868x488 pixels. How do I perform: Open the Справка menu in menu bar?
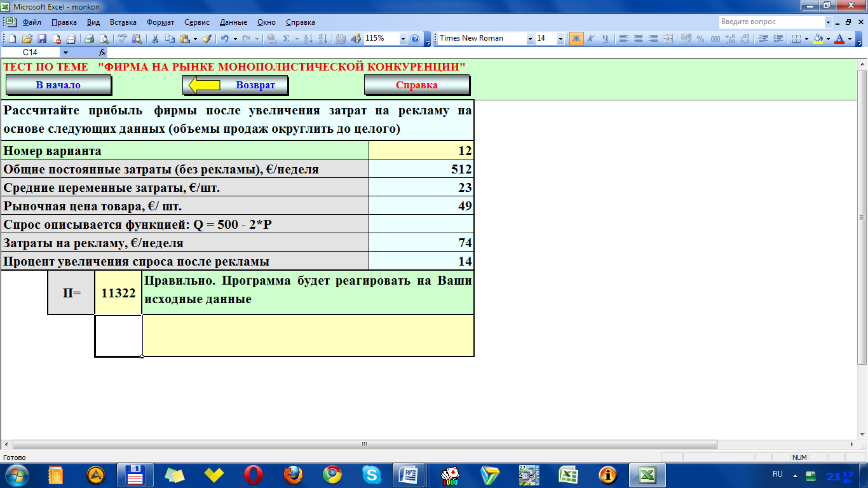[301, 22]
